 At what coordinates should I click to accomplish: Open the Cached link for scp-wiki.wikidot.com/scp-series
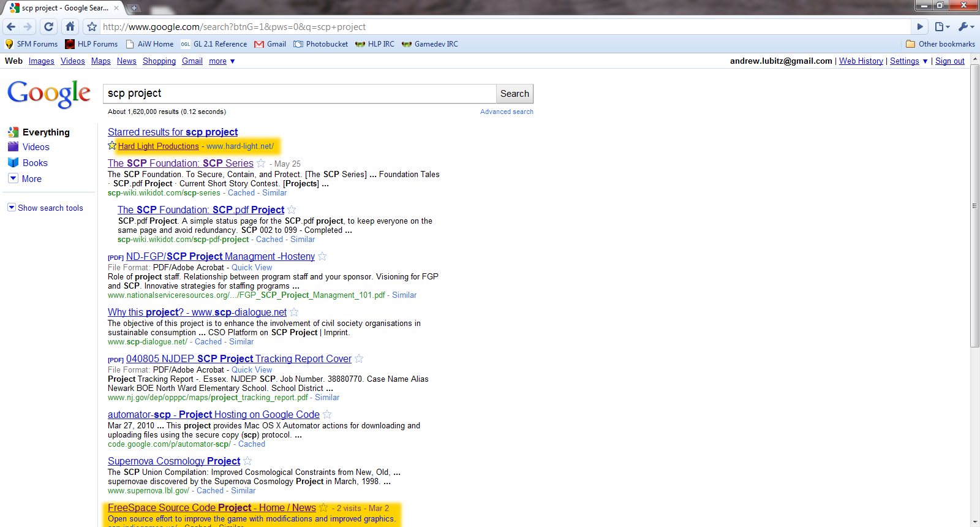click(241, 193)
